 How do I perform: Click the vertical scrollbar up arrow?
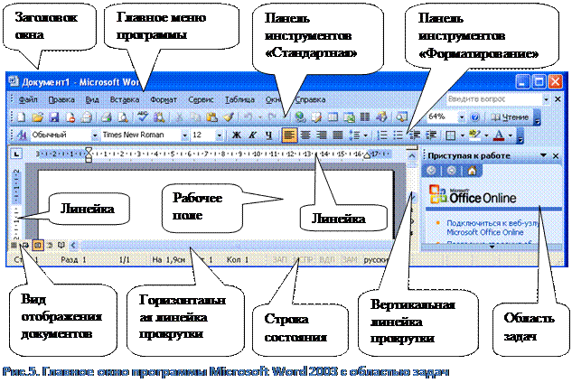click(412, 155)
